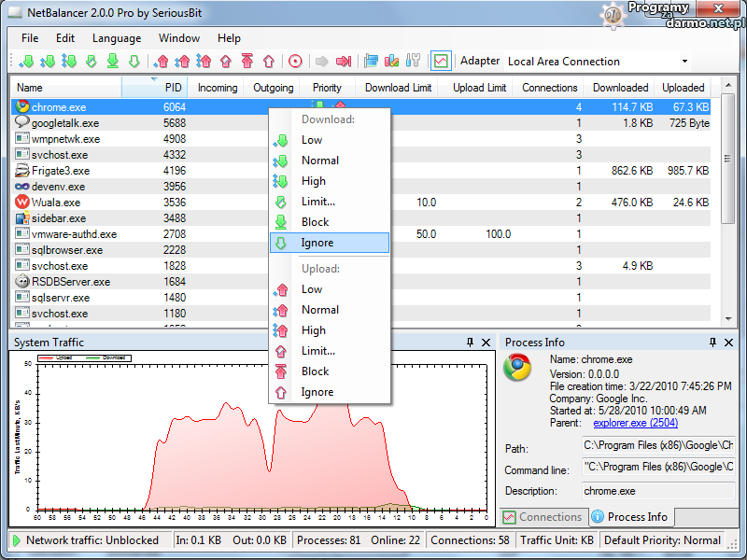Click the bar chart toolbar icon

pyautogui.click(x=392, y=62)
